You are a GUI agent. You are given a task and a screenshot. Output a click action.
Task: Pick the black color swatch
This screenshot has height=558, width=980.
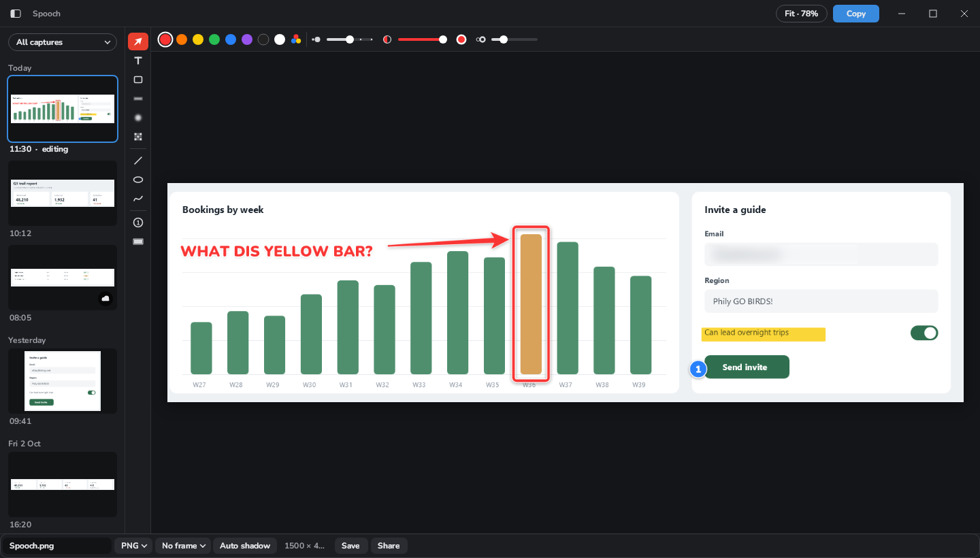coord(263,39)
